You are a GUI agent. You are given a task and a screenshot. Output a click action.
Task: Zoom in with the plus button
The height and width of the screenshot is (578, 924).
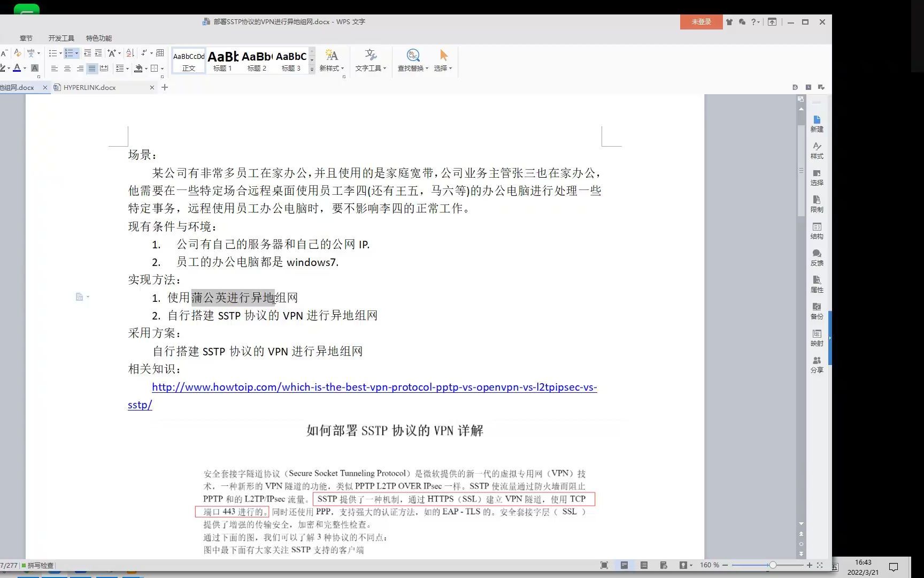810,565
